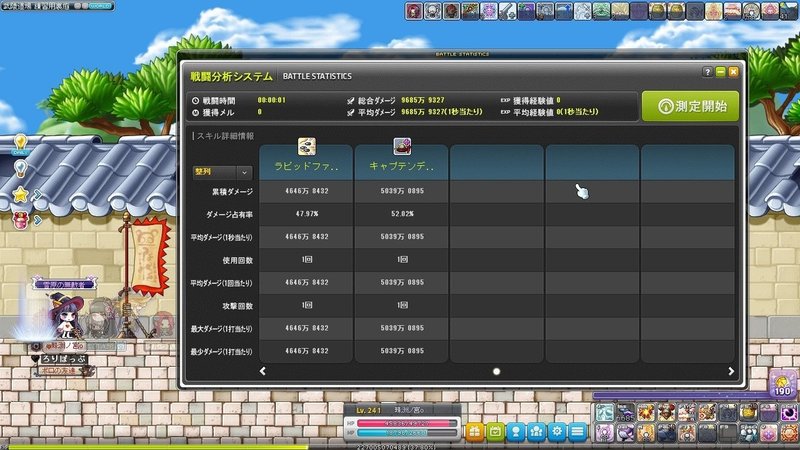Click the 攻撃回数 row label
This screenshot has height=450, width=800.
237,306
